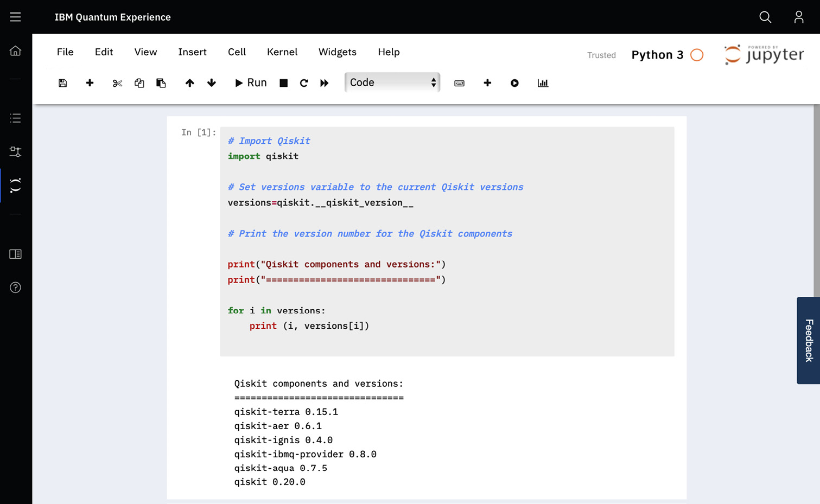
Task: Move the selected cell down
Action: [212, 83]
